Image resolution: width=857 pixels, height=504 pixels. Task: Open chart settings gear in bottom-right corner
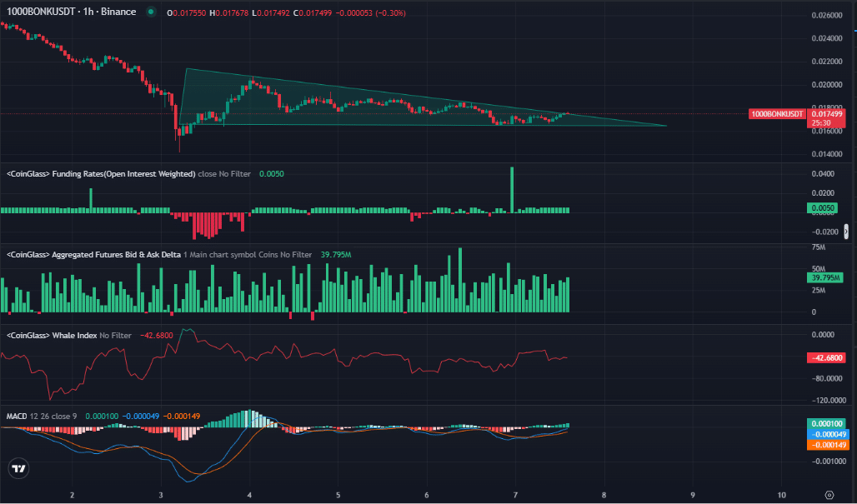coord(829,494)
